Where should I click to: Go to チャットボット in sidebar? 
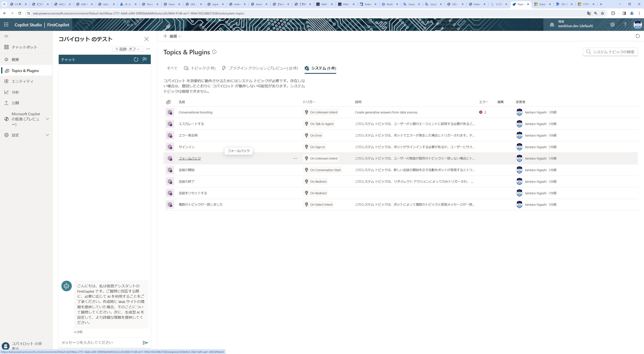26,47
